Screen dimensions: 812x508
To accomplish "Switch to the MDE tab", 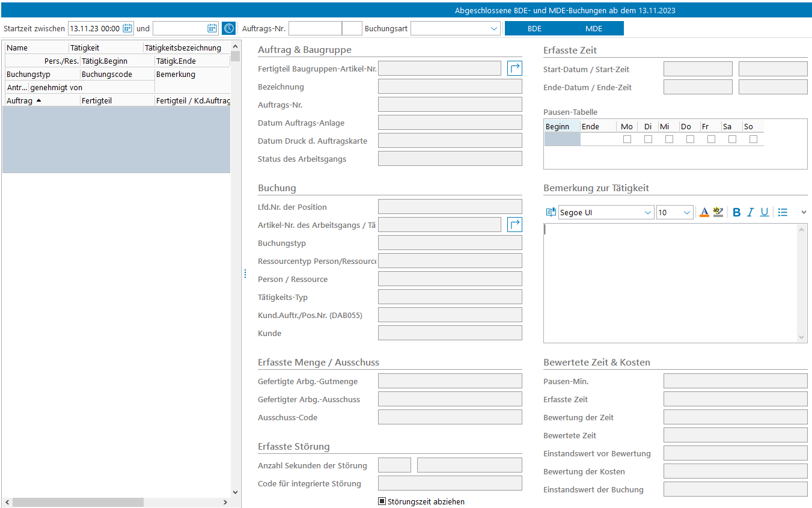I will coord(593,28).
